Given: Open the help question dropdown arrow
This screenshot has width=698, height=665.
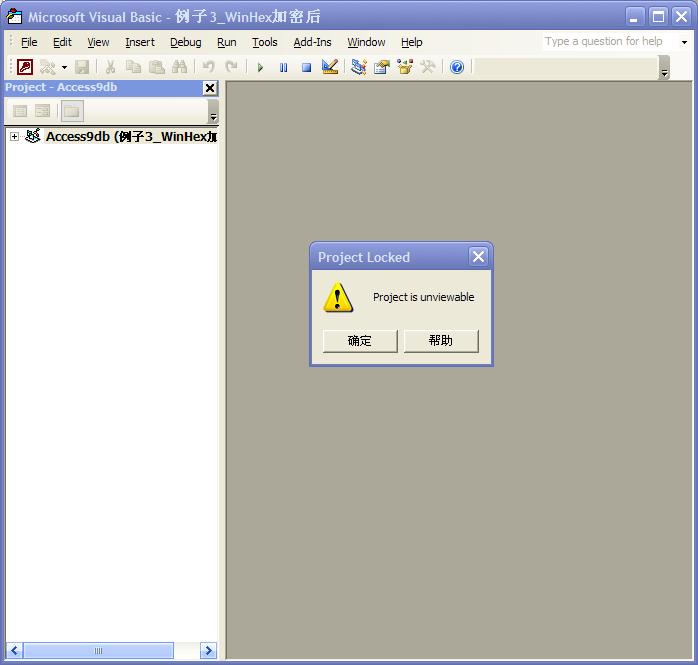Looking at the screenshot, I should (x=684, y=42).
